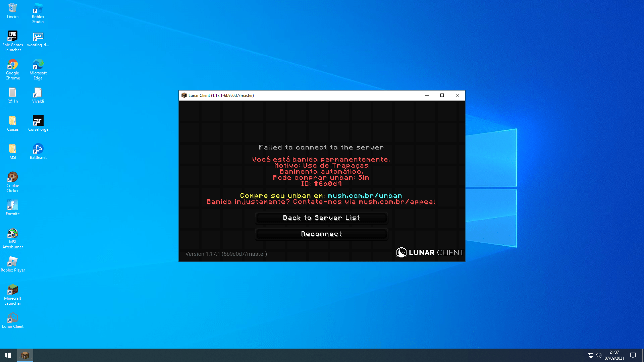Select the Fortnite desktop shortcut
Viewport: 644px width, 362px height.
click(x=13, y=208)
